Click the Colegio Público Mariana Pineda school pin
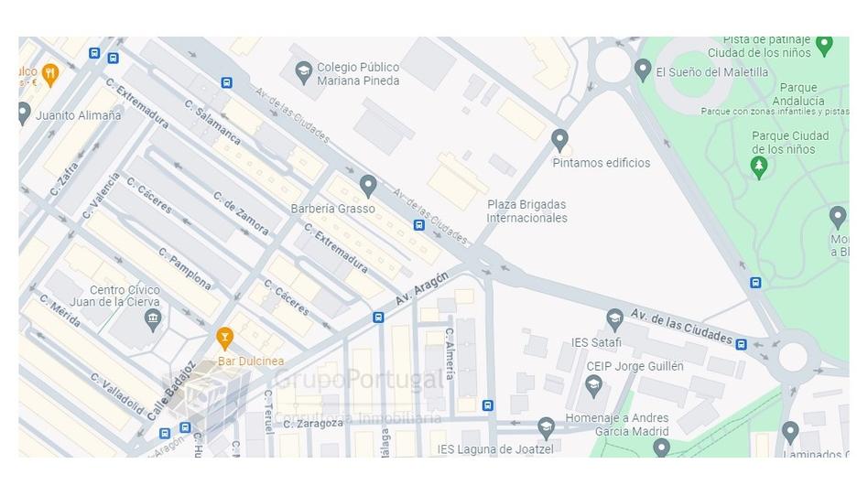This screenshot has width=868, height=496. (x=303, y=72)
